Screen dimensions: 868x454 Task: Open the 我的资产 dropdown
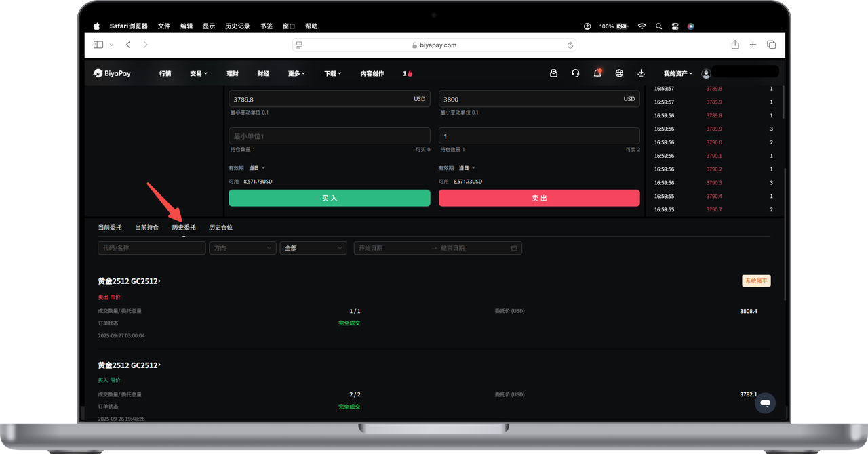click(x=677, y=73)
